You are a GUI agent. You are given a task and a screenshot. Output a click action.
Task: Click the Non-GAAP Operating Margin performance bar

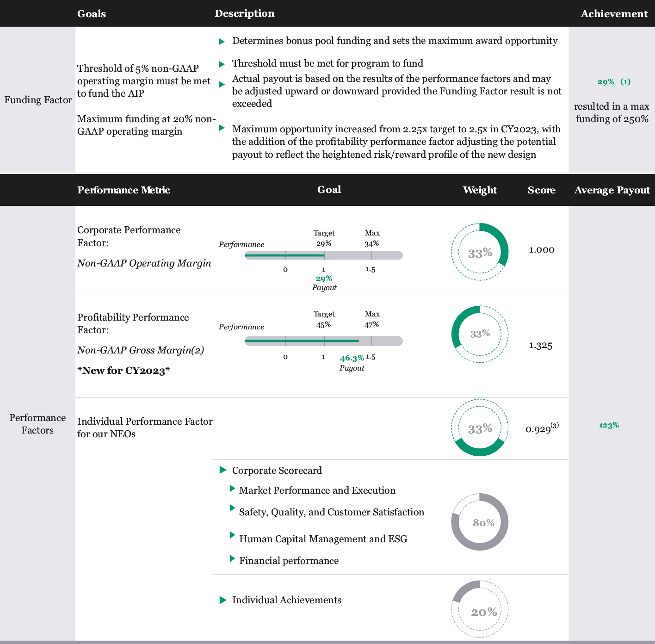(x=323, y=255)
